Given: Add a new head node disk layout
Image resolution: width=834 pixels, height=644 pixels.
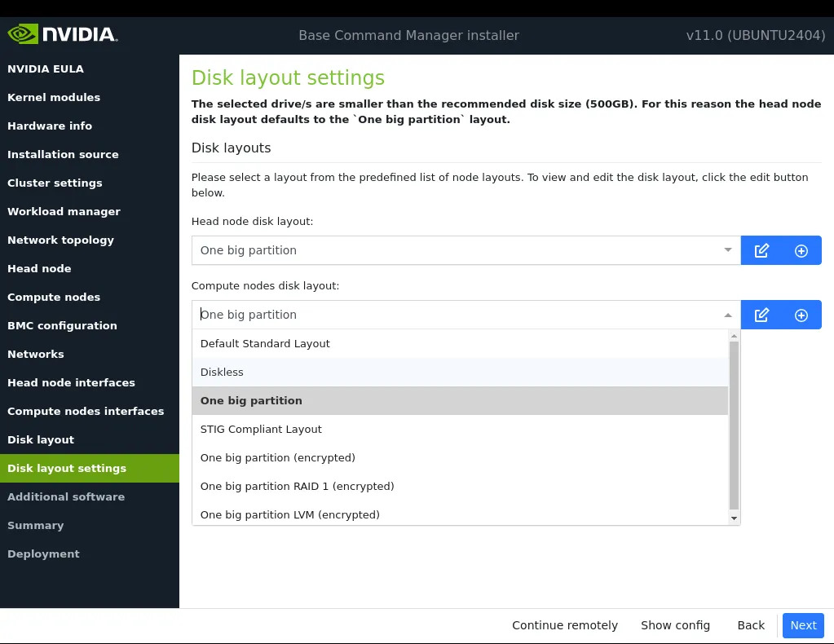Looking at the screenshot, I should (x=801, y=250).
